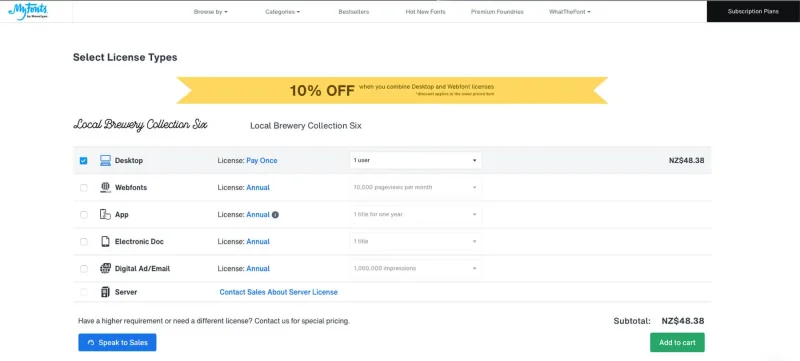Image resolution: width=800 pixels, height=361 pixels.
Task: Open Premium Foundries
Action: (497, 12)
